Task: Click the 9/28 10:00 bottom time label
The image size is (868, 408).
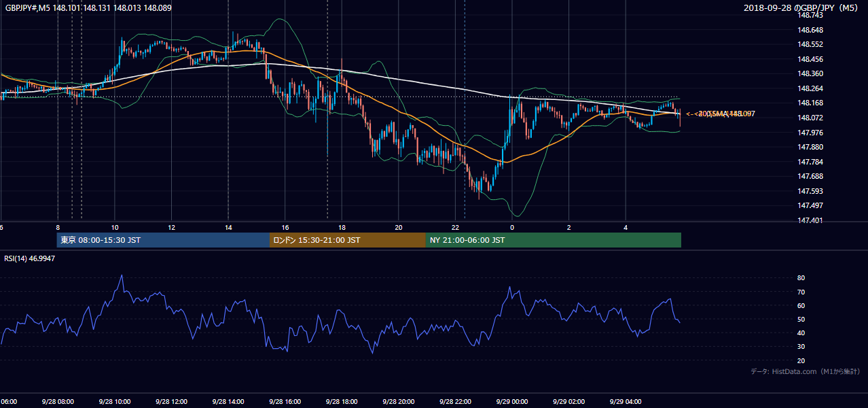Action: (x=115, y=402)
